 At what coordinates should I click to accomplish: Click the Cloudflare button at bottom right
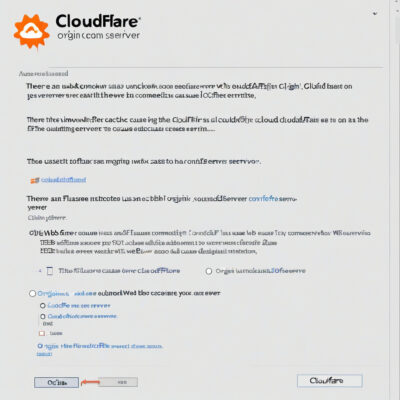[329, 381]
